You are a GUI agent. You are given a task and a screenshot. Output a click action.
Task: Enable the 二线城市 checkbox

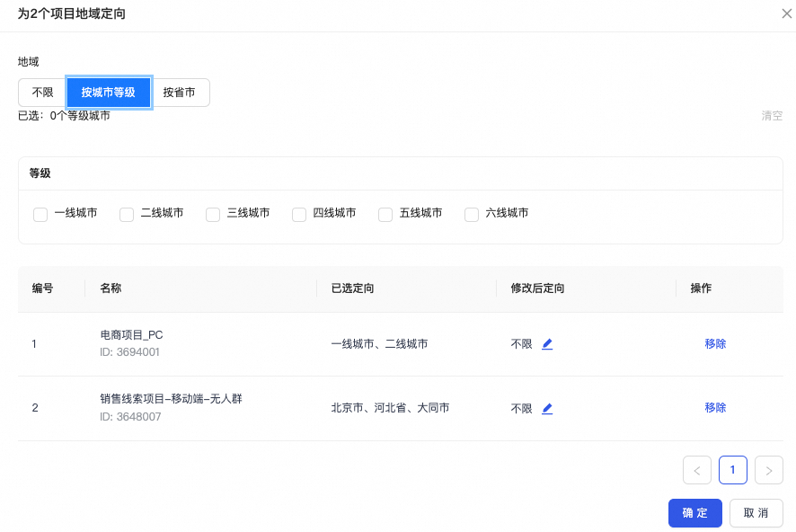click(127, 215)
